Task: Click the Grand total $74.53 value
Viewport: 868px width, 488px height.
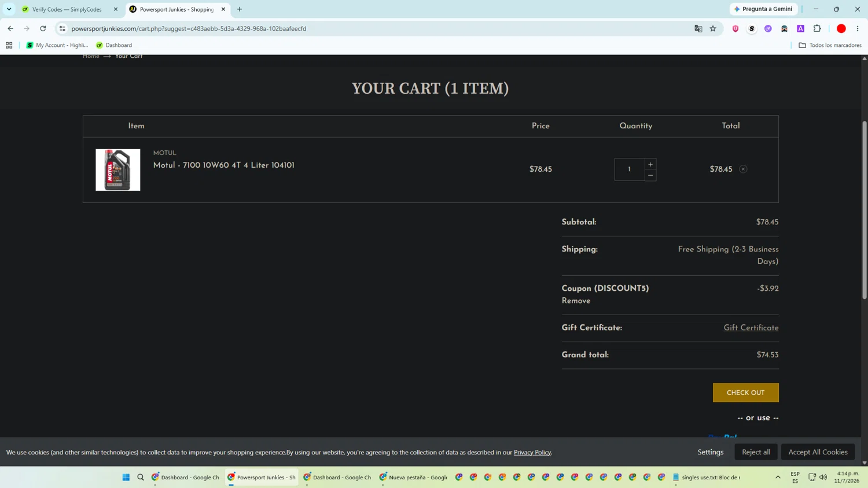Action: pos(767,355)
